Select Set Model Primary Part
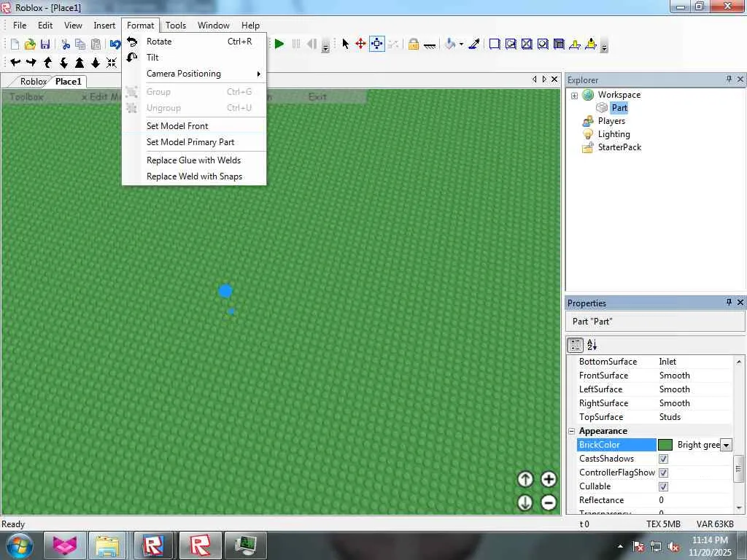This screenshot has height=560, width=747. [x=194, y=142]
